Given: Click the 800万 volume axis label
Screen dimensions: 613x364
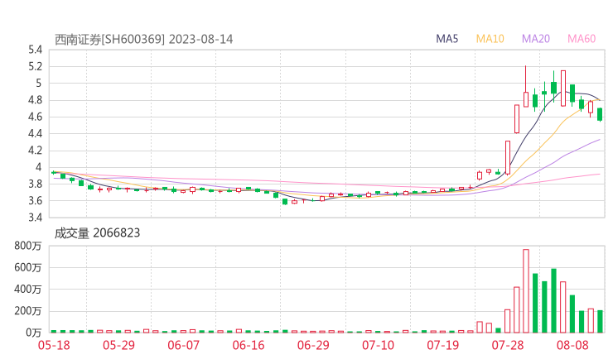Looking at the screenshot, I should tap(28, 246).
